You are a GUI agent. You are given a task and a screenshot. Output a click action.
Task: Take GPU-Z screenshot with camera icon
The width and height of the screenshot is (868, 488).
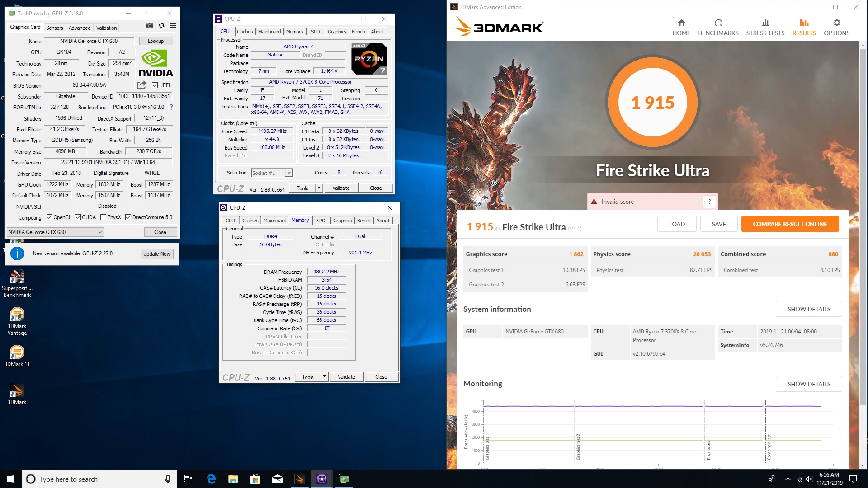tap(150, 26)
